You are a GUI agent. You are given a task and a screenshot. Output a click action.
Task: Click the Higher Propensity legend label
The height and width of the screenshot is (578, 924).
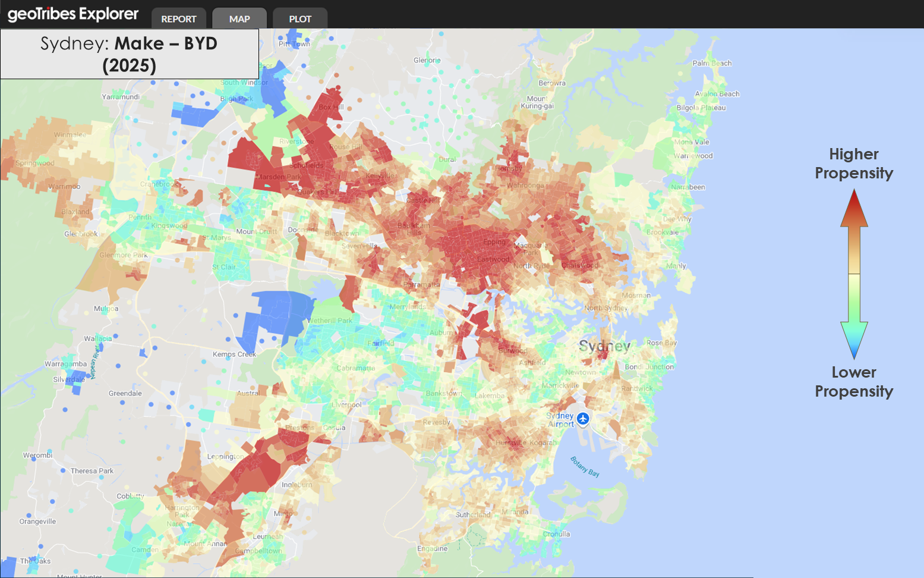click(x=854, y=164)
